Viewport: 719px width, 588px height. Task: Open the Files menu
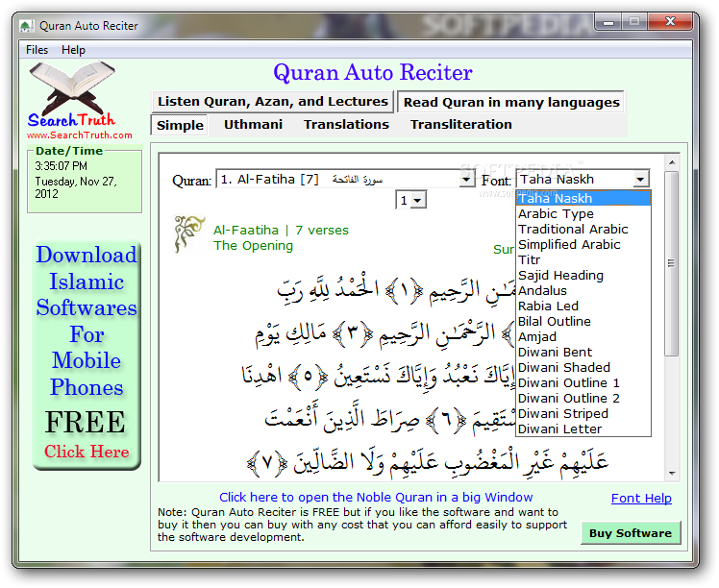(37, 50)
